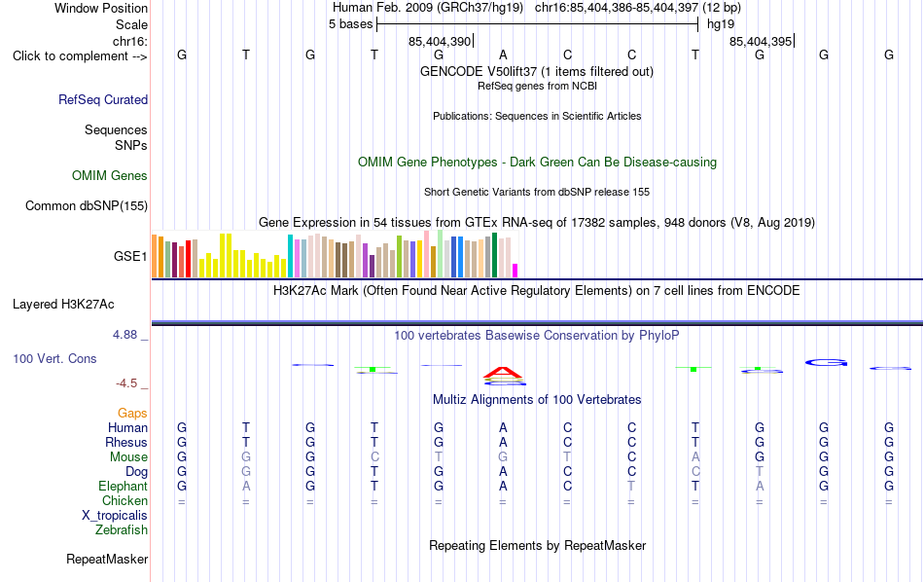Image resolution: width=924 pixels, height=582 pixels.
Task: Open the RefSeq Curated track label
Action: coord(103,99)
